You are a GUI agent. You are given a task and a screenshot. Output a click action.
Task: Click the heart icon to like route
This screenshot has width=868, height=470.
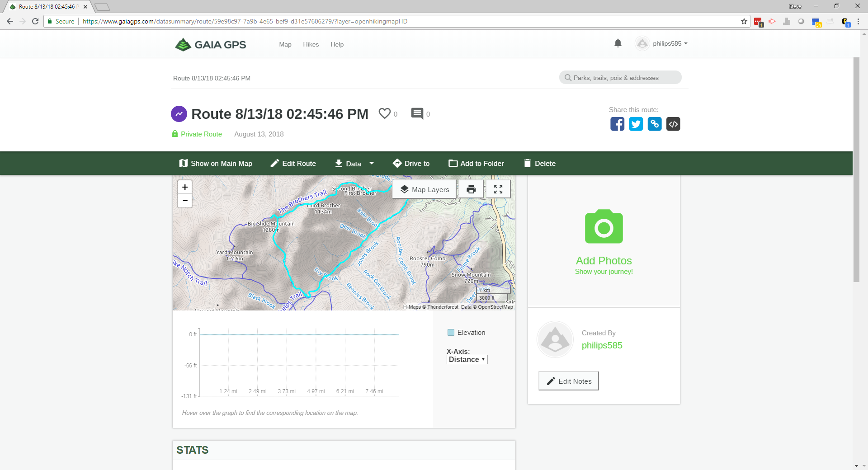[384, 113]
